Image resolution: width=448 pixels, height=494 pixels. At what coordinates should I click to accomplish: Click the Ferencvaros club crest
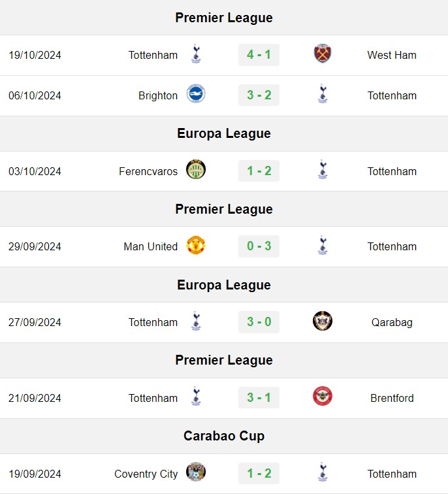[x=196, y=169]
